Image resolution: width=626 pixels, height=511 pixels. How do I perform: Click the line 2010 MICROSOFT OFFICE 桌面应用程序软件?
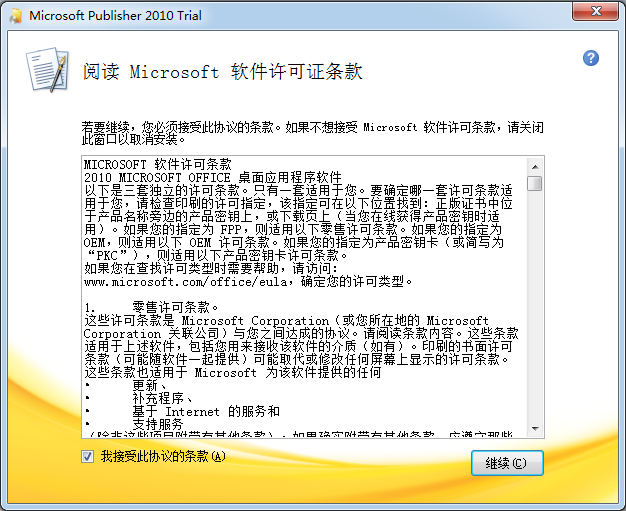pyautogui.click(x=213, y=177)
